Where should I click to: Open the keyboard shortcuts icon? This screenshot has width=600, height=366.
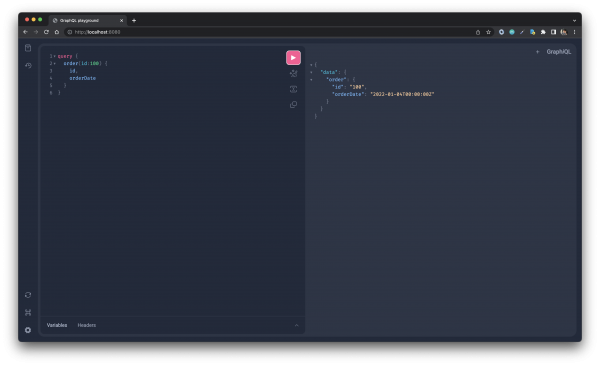(28, 312)
